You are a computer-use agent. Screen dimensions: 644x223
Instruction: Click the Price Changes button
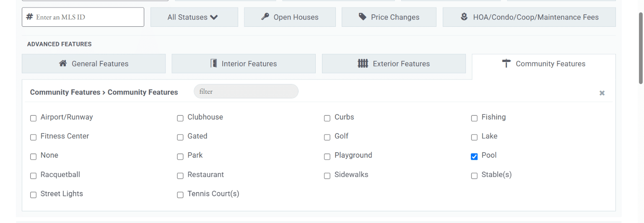(389, 17)
